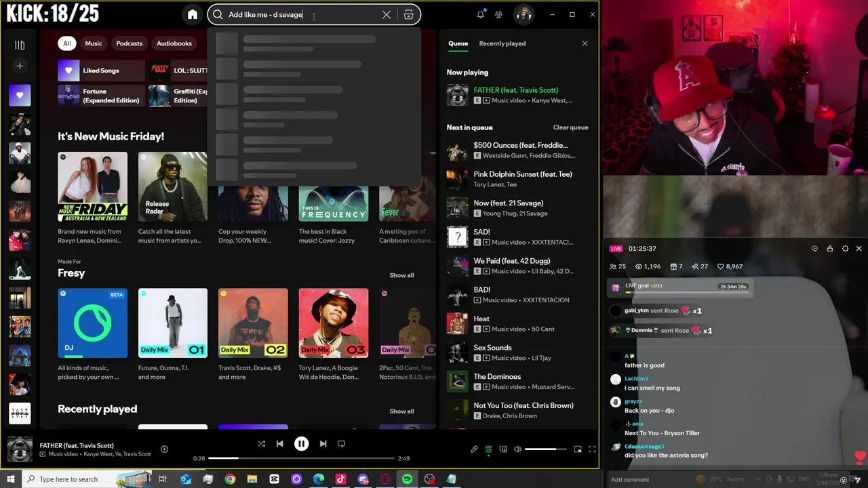Screen dimensions: 868x488
Task: Select Sex Sounds by Lil Tjay
Action: [x=517, y=352]
